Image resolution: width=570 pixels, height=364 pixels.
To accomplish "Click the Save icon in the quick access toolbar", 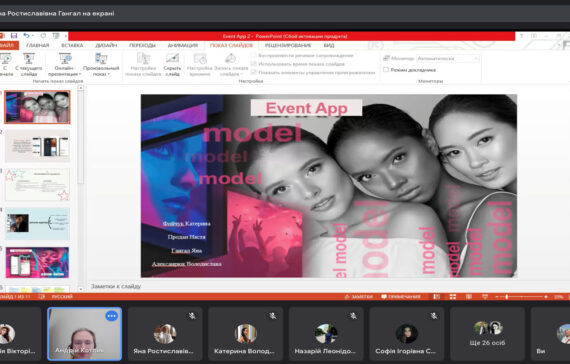I will click(14, 36).
